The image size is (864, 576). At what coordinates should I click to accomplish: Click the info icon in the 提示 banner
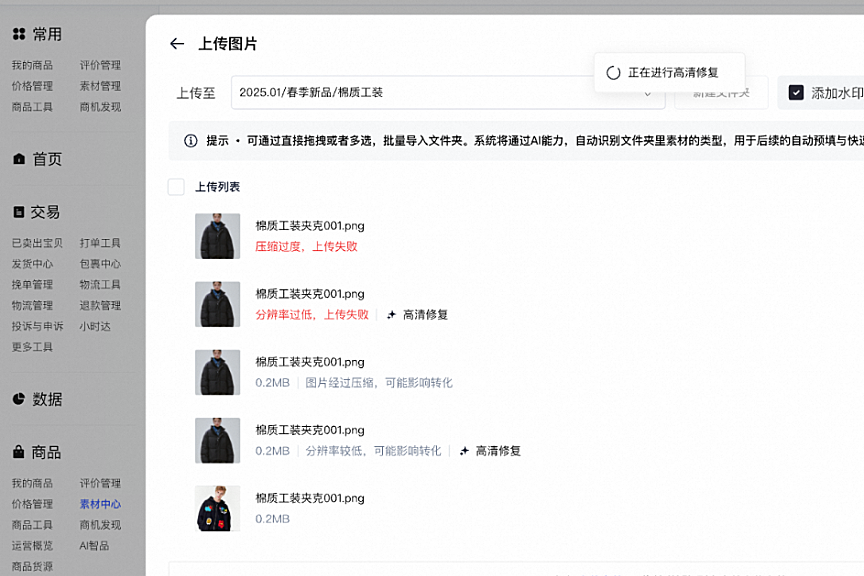(x=190, y=141)
